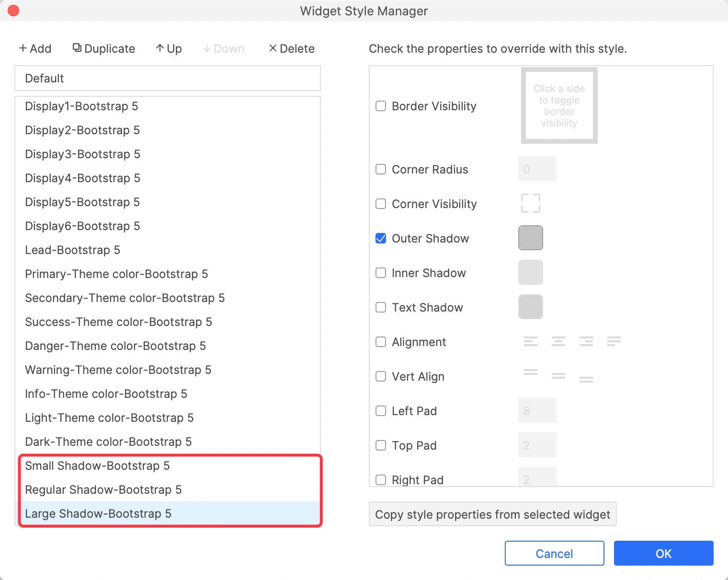Enable the Border Visibility checkbox

[x=381, y=106]
